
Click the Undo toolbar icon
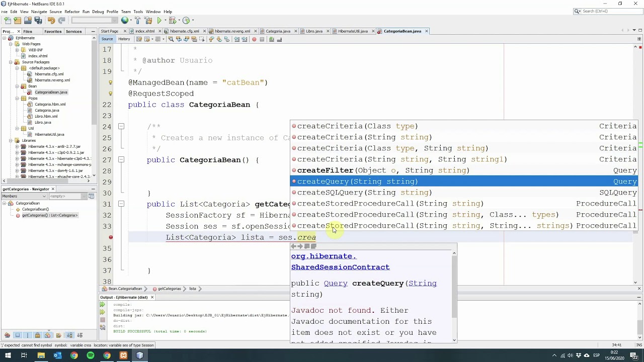coord(51,21)
